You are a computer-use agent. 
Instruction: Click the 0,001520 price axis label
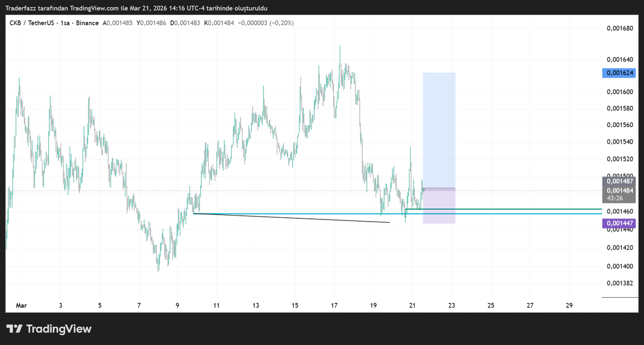(x=620, y=159)
